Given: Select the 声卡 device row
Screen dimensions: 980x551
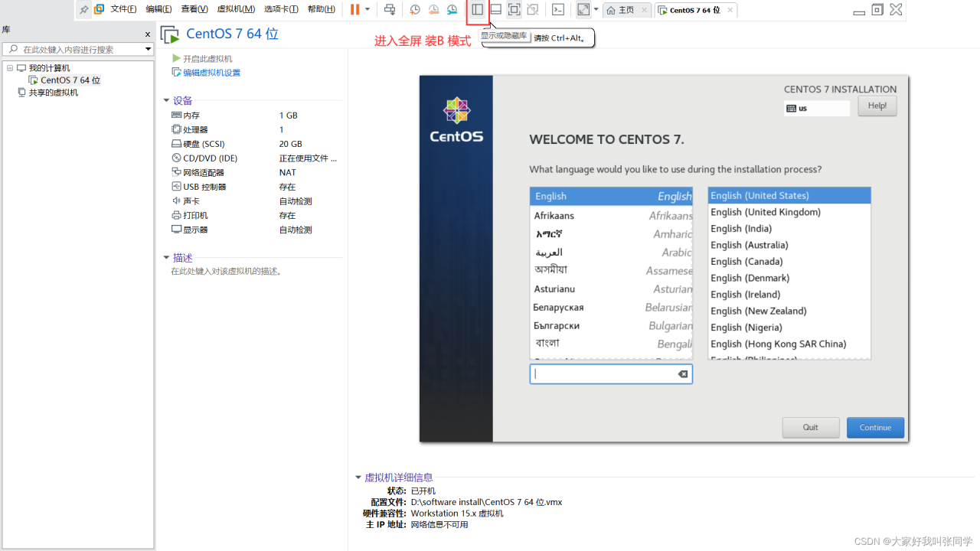Looking at the screenshot, I should [x=254, y=201].
